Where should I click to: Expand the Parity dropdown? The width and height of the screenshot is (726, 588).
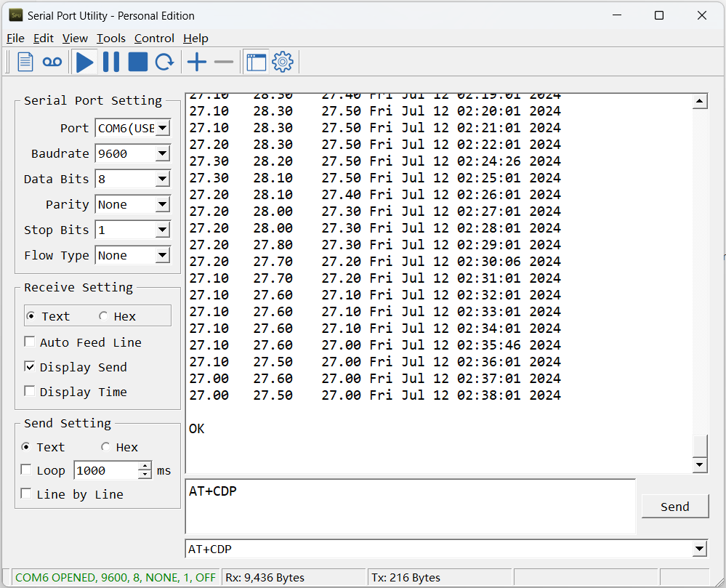163,205
